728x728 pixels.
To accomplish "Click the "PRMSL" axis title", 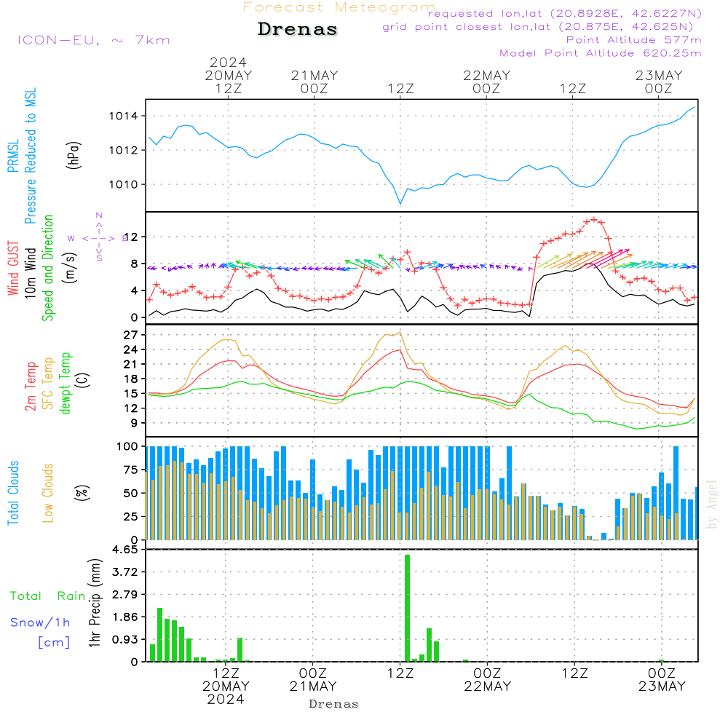I will 13,156.
